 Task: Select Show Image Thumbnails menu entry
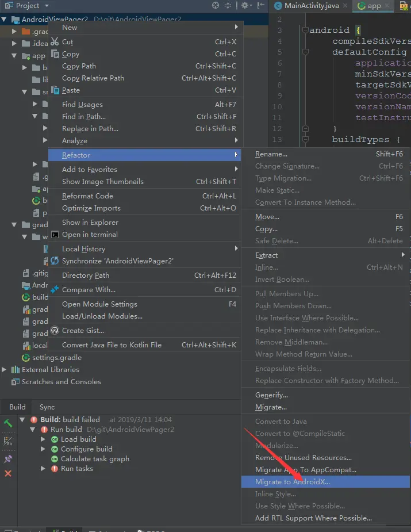pos(145,182)
